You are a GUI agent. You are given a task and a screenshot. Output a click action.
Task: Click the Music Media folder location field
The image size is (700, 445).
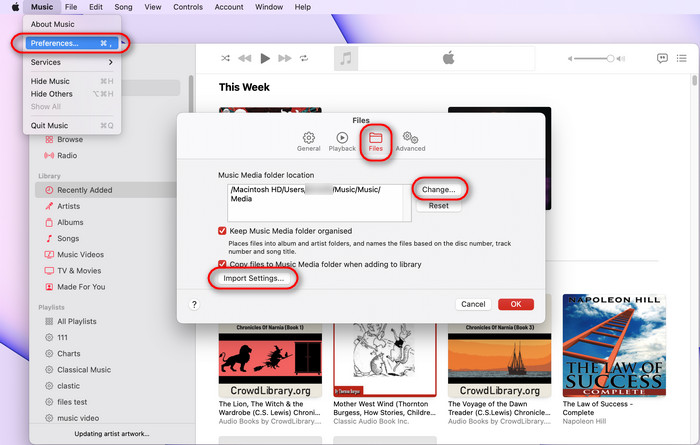tap(319, 203)
